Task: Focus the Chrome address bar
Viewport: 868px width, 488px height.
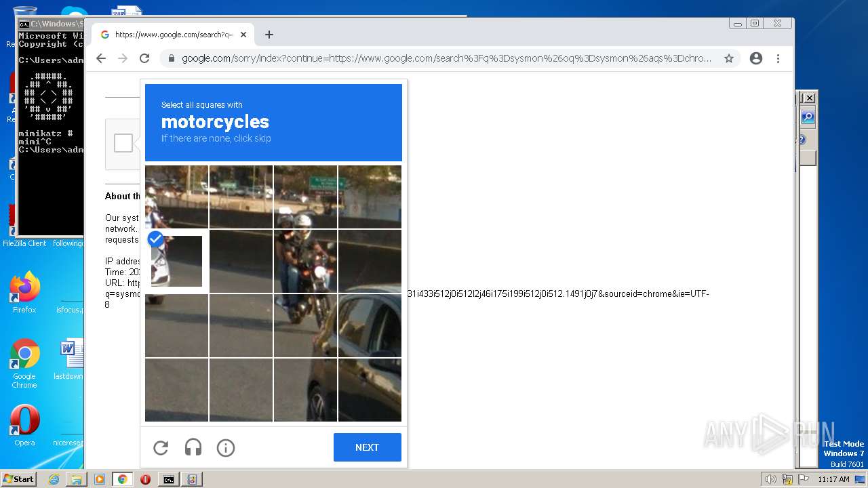Action: pyautogui.click(x=446, y=58)
